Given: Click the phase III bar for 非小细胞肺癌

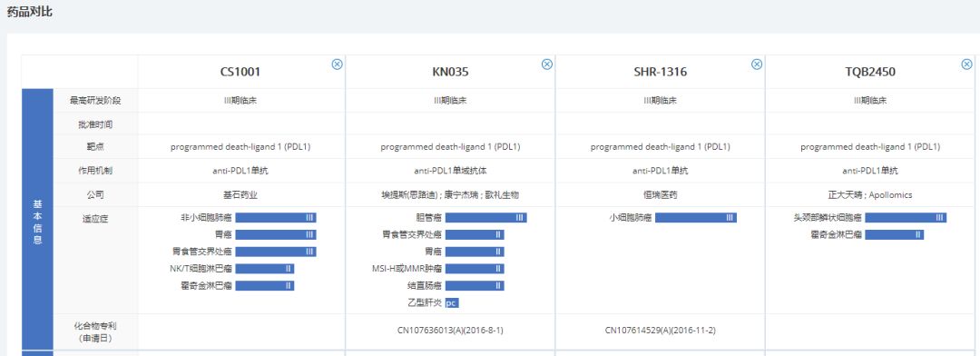Looking at the screenshot, I should (x=276, y=218).
